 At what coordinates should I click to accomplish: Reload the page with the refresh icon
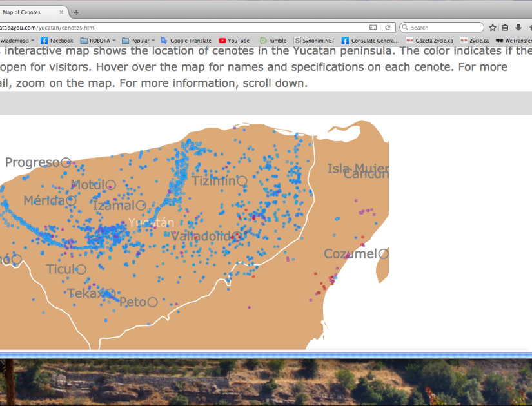(388, 28)
